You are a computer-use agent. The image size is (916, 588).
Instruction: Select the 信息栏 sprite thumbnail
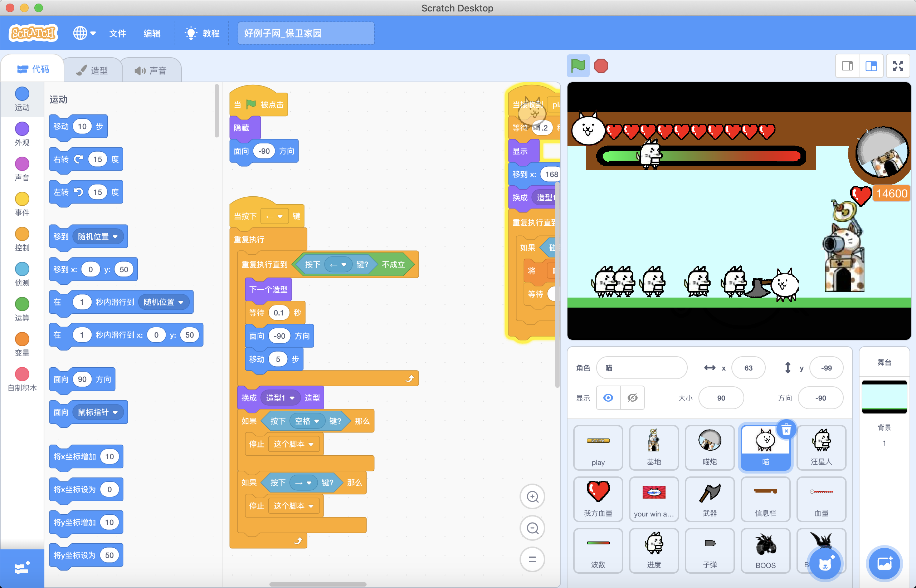pos(765,499)
